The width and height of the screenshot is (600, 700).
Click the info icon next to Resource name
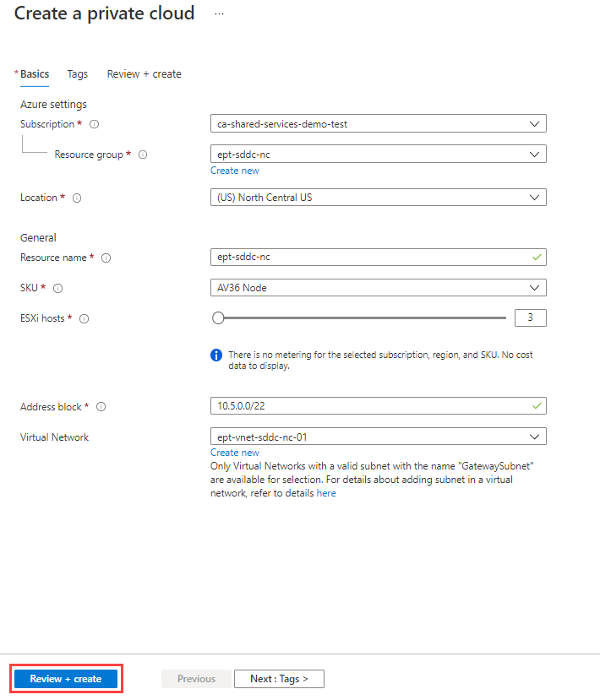(106, 258)
